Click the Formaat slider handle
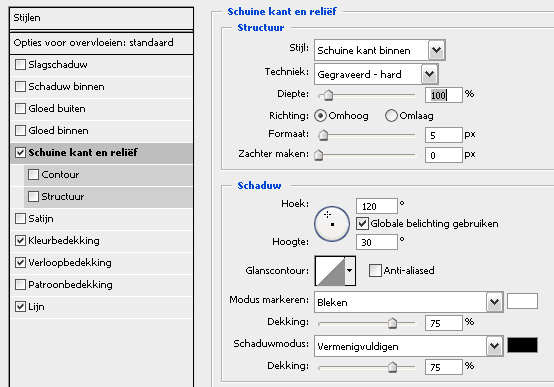The height and width of the screenshot is (387, 554). 323,135
